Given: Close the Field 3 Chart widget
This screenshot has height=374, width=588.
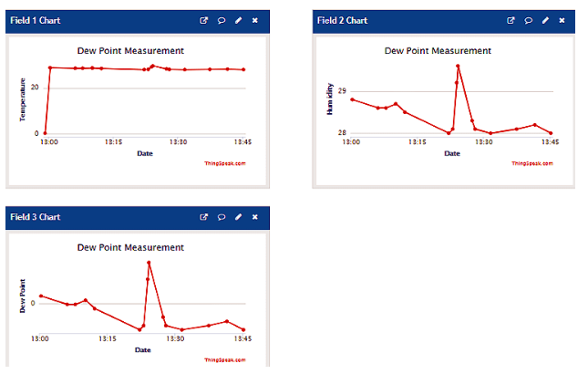Looking at the screenshot, I should 255,217.
